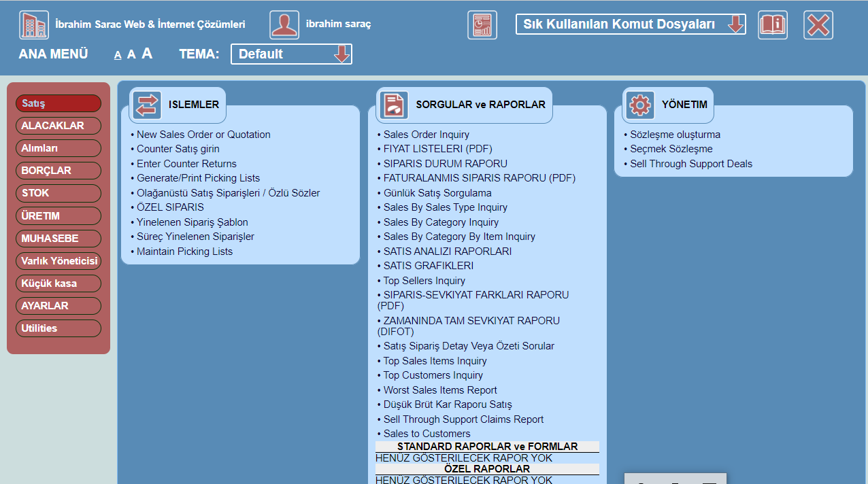Open Sell Through Support Deals

coord(691,164)
